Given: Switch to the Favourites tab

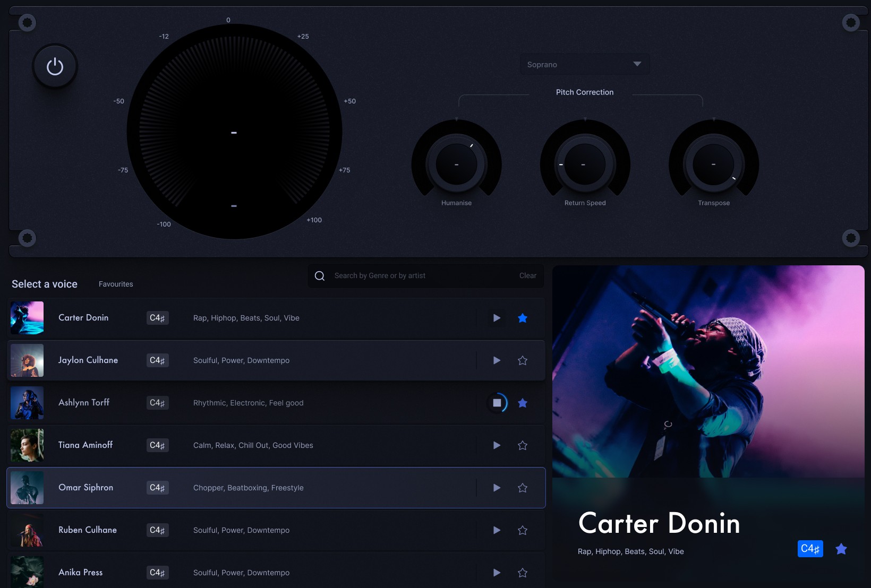Looking at the screenshot, I should (115, 284).
